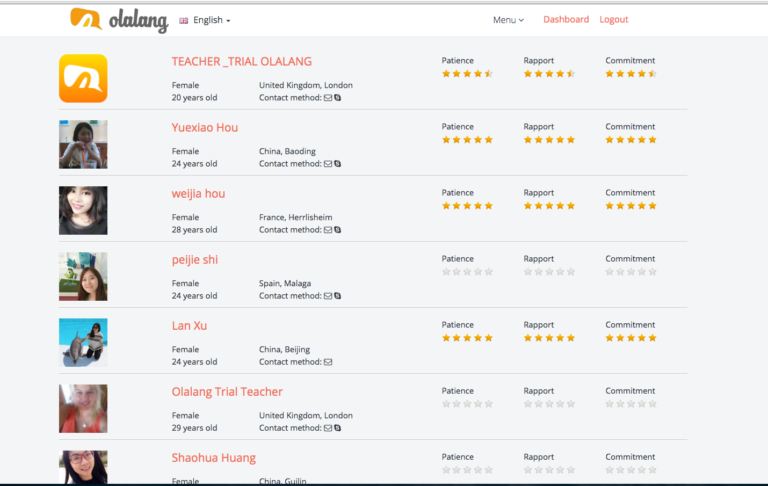Viewport: 768px width, 486px height.
Task: Click Skype icon for Olalang Trial Teacher
Action: click(x=338, y=428)
